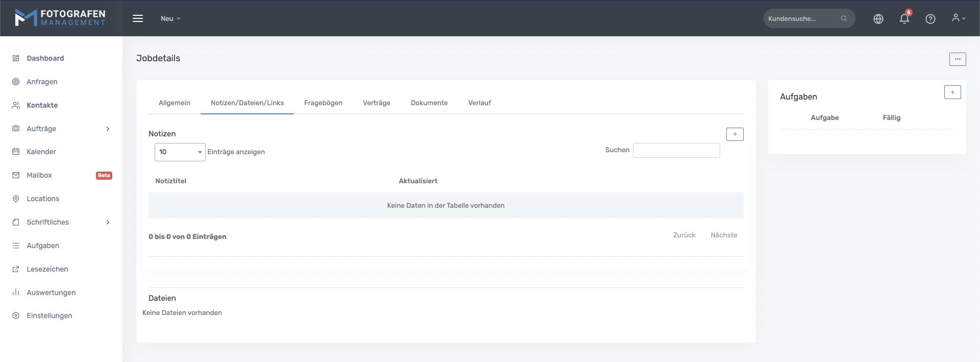
Task: Open the user account dropdown
Action: 958,18
